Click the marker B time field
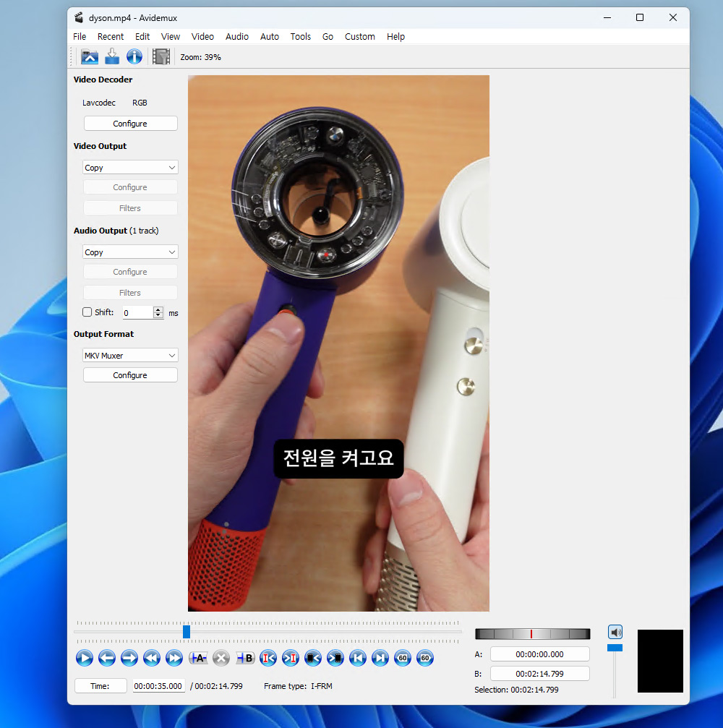The image size is (723, 728). click(x=539, y=674)
